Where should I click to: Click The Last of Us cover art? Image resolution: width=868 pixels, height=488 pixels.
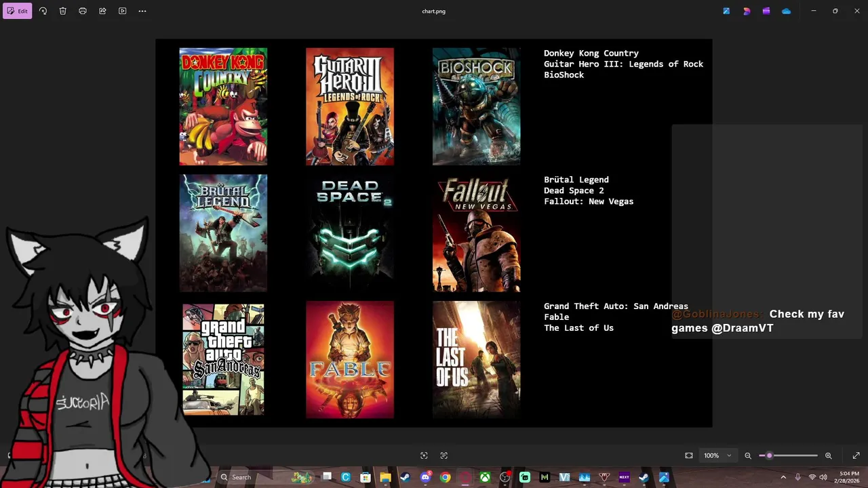coord(477,360)
